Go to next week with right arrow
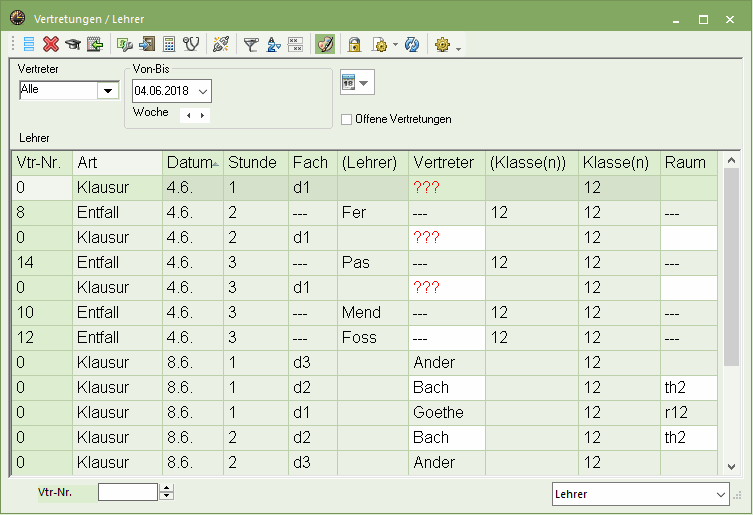 click(202, 115)
